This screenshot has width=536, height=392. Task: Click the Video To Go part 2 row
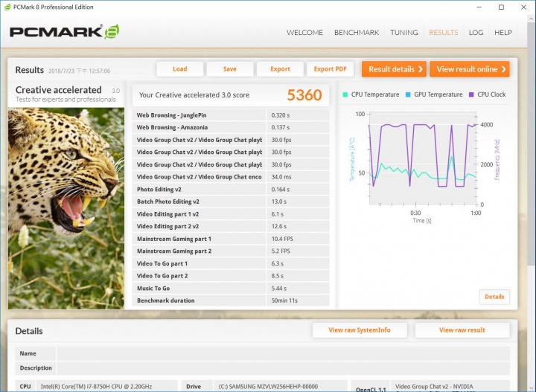(231, 276)
